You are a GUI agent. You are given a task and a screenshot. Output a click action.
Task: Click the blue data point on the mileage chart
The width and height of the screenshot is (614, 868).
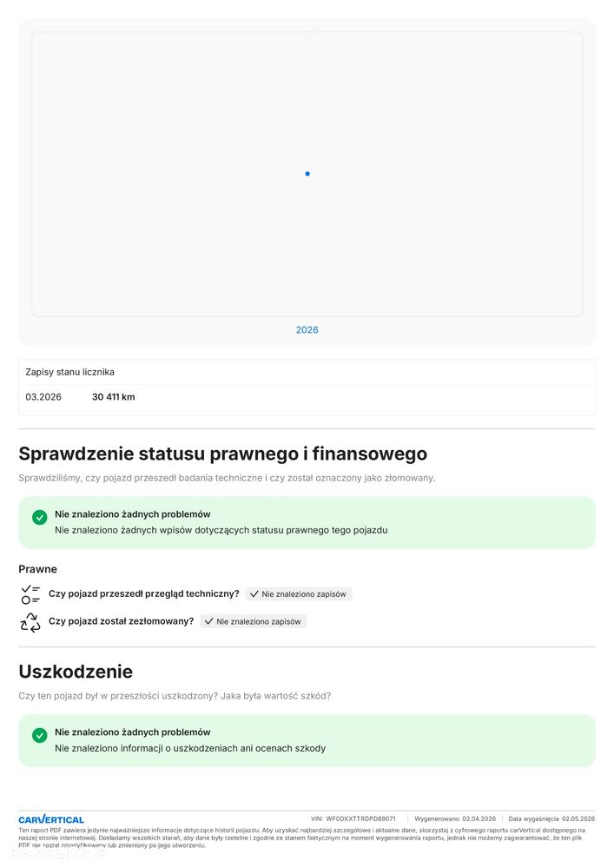coord(307,174)
